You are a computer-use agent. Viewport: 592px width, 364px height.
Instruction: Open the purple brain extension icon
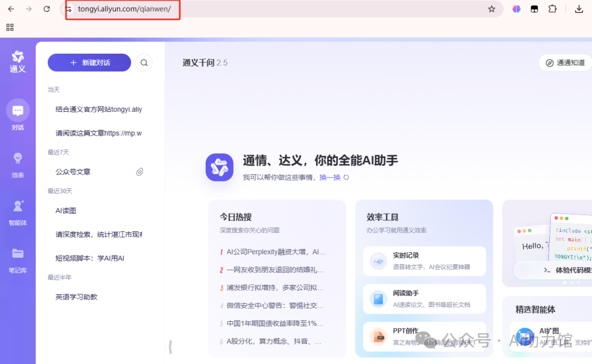point(516,9)
